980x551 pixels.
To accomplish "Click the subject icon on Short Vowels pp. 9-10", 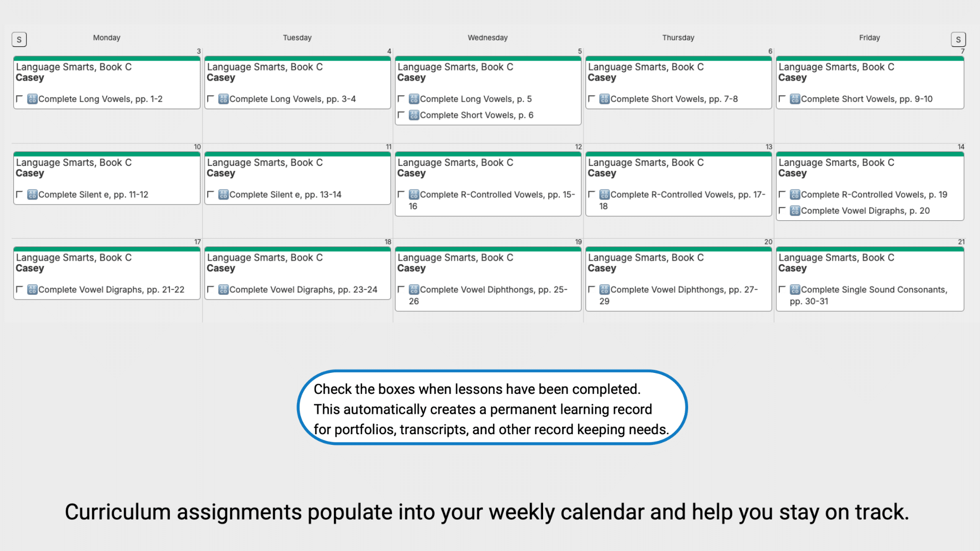I will pos(795,99).
